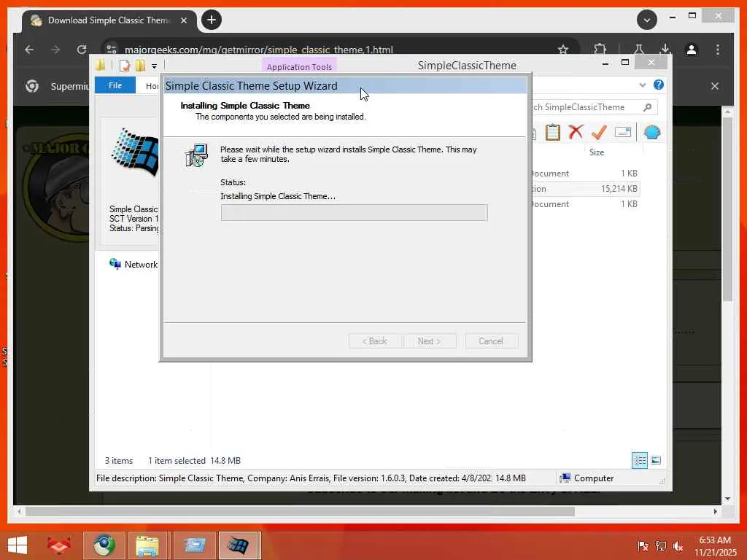Click the Paste clipboard icon in Explorer ribbon
Image resolution: width=747 pixels, height=560 pixels.
[553, 132]
